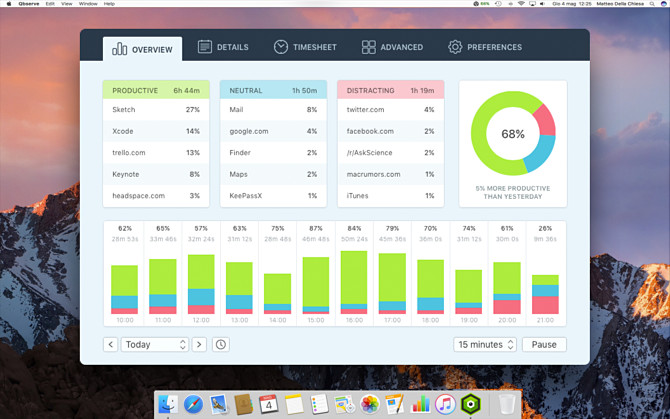This screenshot has height=419, width=670.
Task: Open Notes from the dock
Action: tap(294, 404)
